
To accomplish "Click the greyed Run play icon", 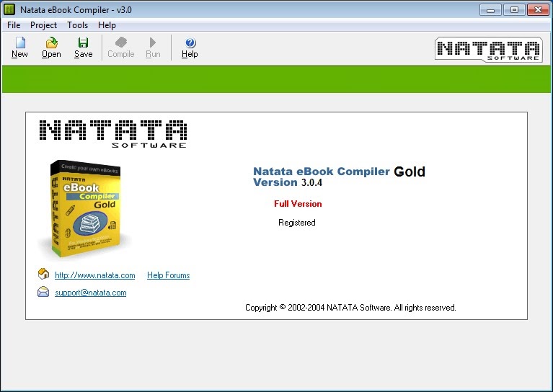I will coord(153,48).
